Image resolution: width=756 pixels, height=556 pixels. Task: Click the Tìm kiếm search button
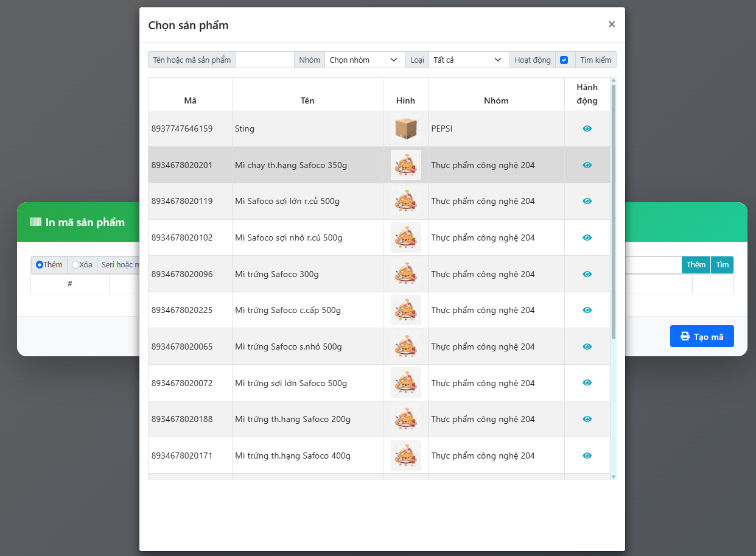[595, 60]
